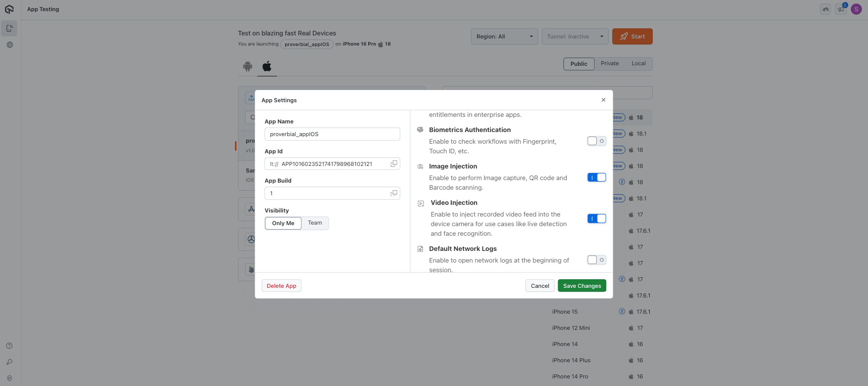This screenshot has width=868, height=386.
Task: Enable Biometrics Authentication toggle
Action: pos(597,141)
